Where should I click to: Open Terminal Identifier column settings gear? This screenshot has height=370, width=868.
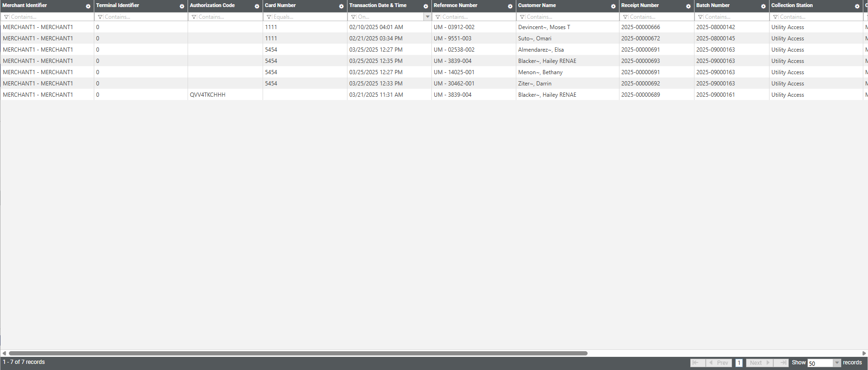click(182, 6)
